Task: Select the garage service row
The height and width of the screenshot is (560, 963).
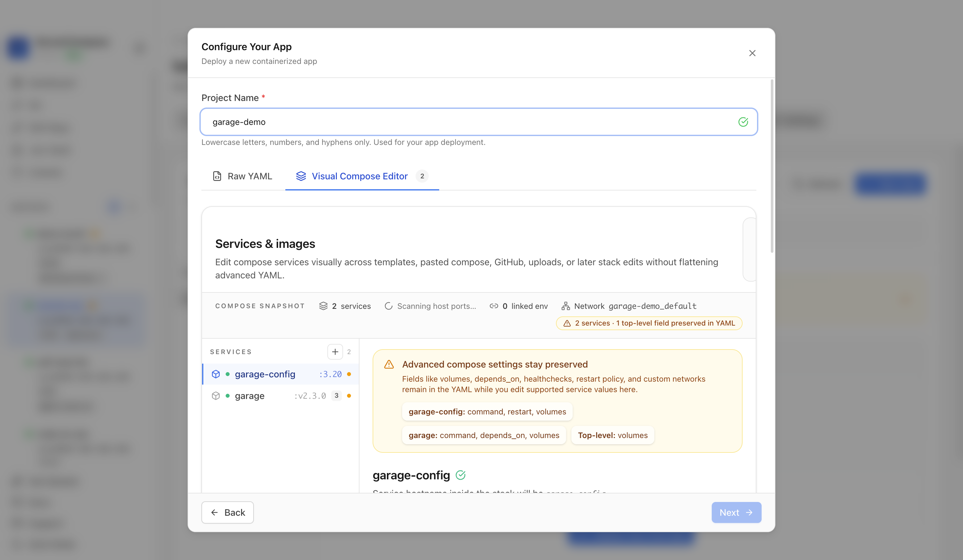Action: click(280, 396)
